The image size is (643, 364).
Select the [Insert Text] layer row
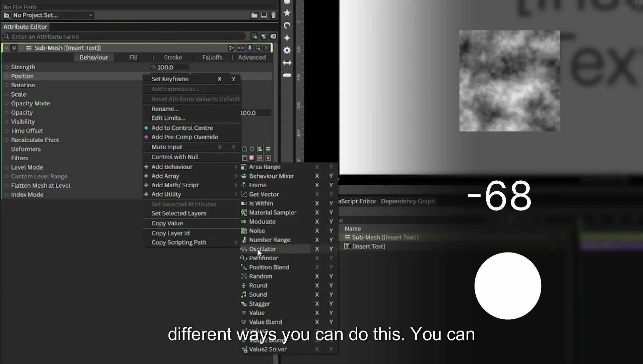368,247
